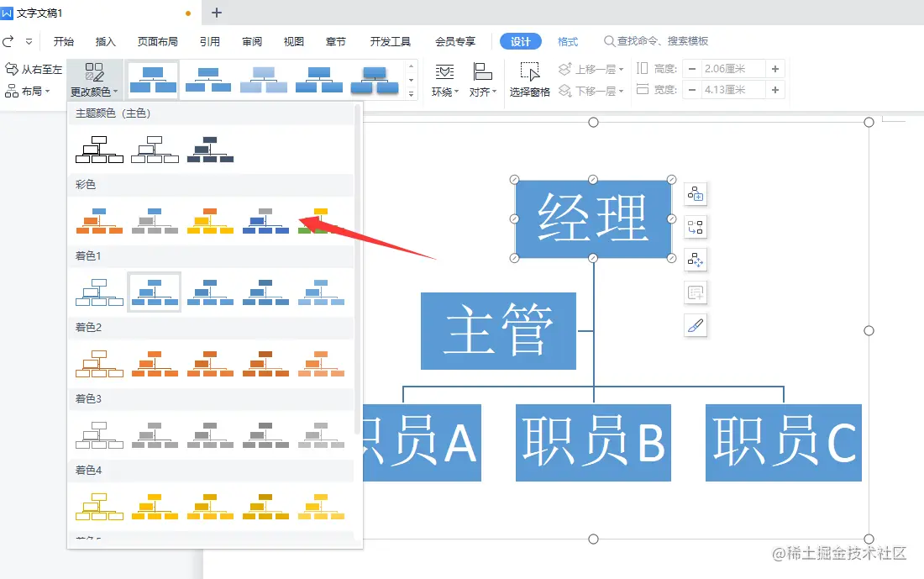Viewport: 924px width, 579px height.
Task: Decrease the 宽度 width value
Action: point(692,90)
